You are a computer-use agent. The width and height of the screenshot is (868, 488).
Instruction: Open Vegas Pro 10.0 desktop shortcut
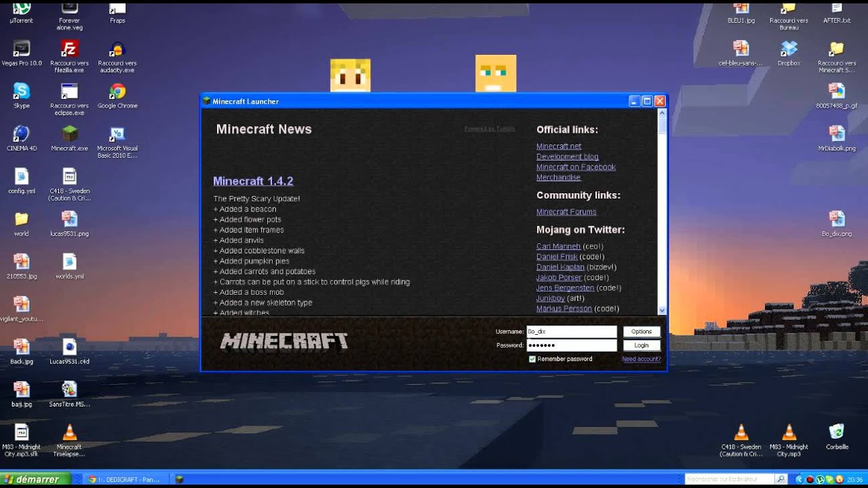[22, 53]
